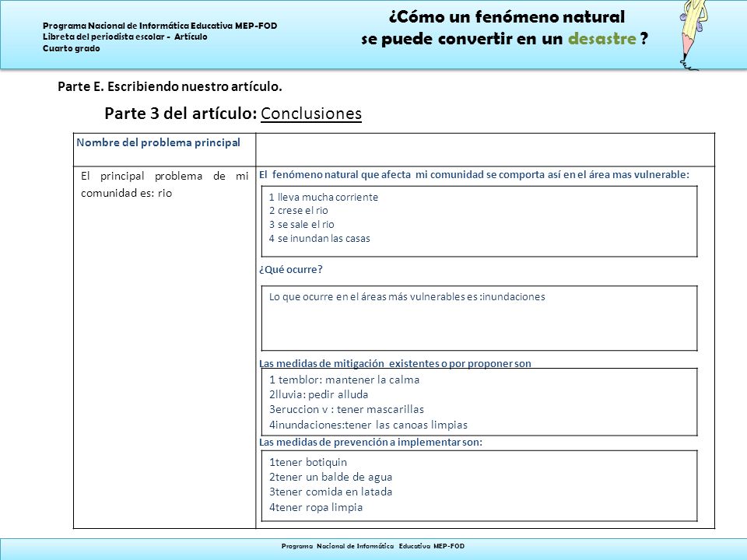The width and height of the screenshot is (747, 560).
Task: Click the '2 crese el rio' line
Action: click(298, 211)
